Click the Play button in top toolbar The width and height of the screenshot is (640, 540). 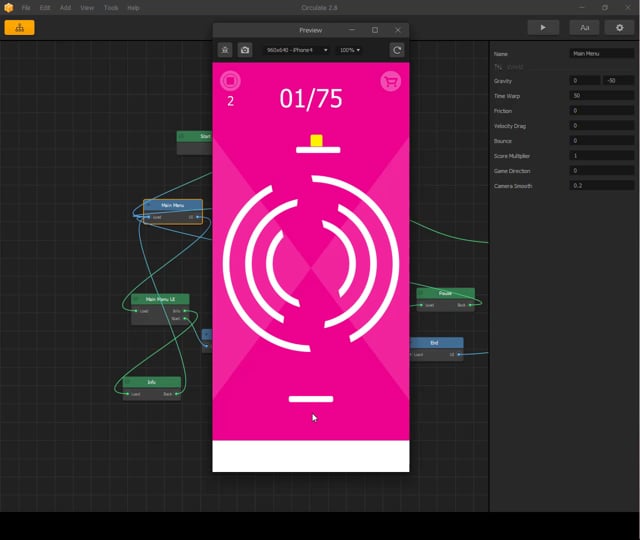[543, 27]
